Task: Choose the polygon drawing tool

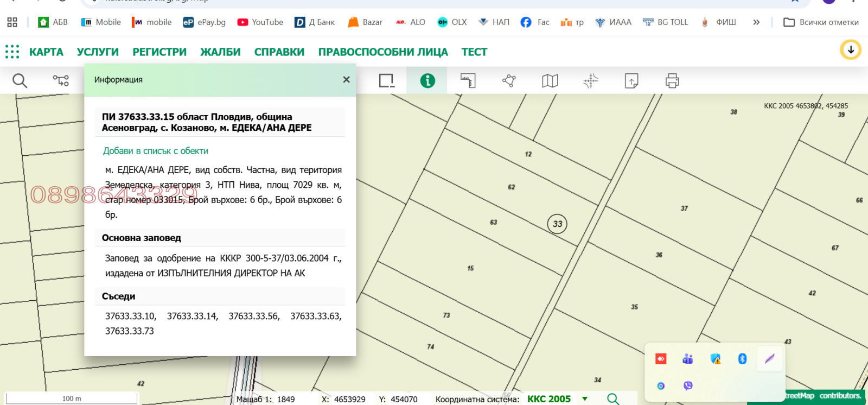Action: (509, 81)
